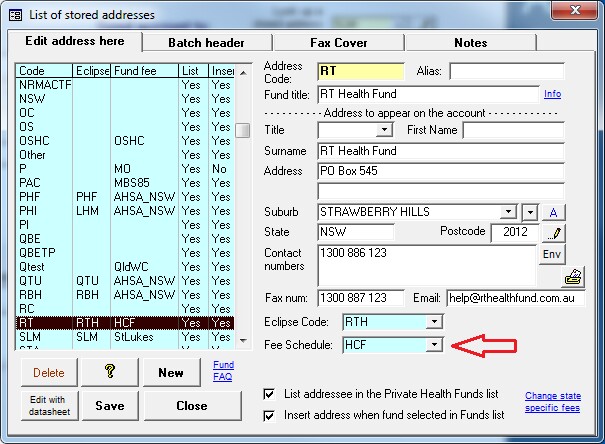Toggle List addressee in Private Health Funds list
The width and height of the screenshot is (605, 444).
(x=269, y=394)
